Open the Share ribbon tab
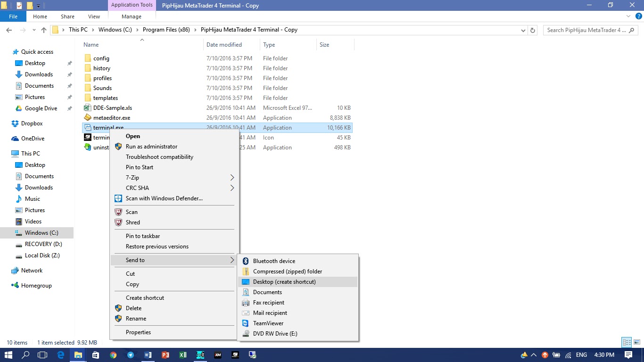The width and height of the screenshot is (644, 362). (67, 16)
